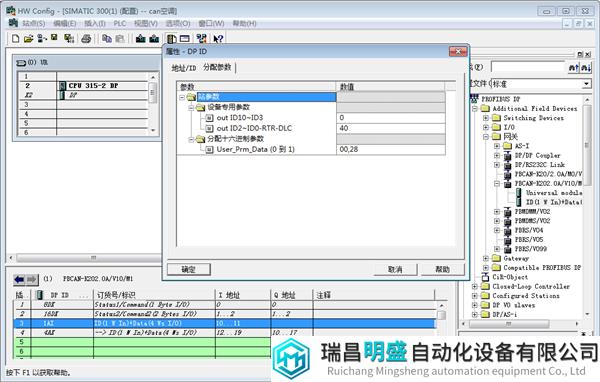
Task: Switch to the 地址/ID tab
Action: 184,68
